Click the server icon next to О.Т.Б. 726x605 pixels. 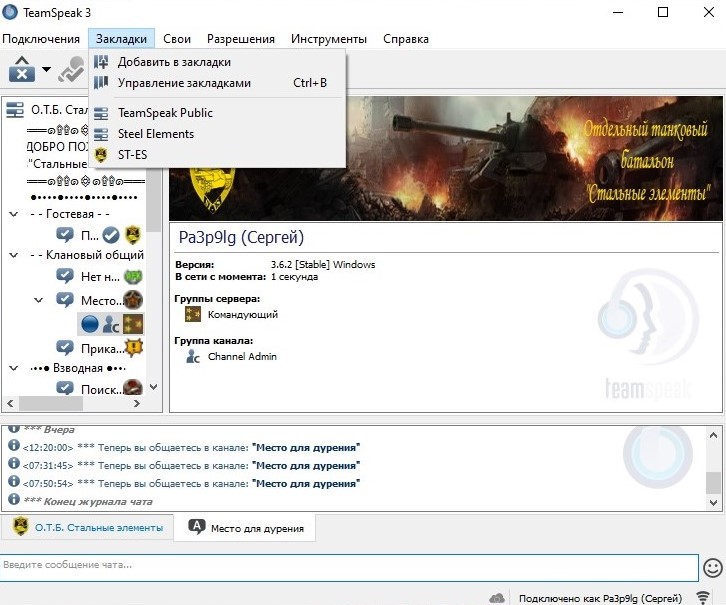pyautogui.click(x=15, y=110)
